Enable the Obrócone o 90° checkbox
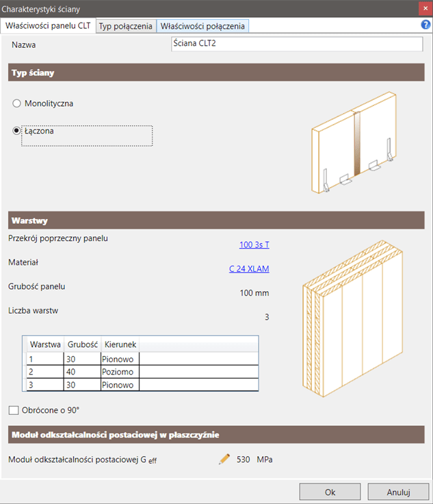Screen dimensions: 433x504 coord(14,410)
